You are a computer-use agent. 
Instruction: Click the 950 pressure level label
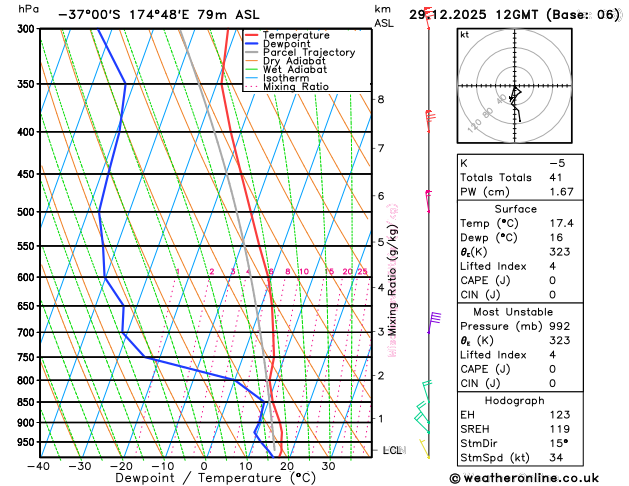pyautogui.click(x=25, y=442)
